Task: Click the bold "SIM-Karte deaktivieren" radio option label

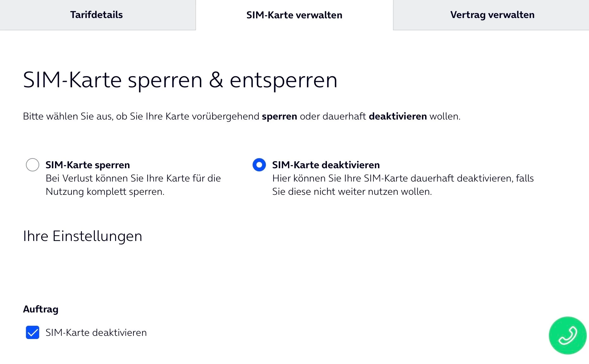Action: [x=326, y=165]
